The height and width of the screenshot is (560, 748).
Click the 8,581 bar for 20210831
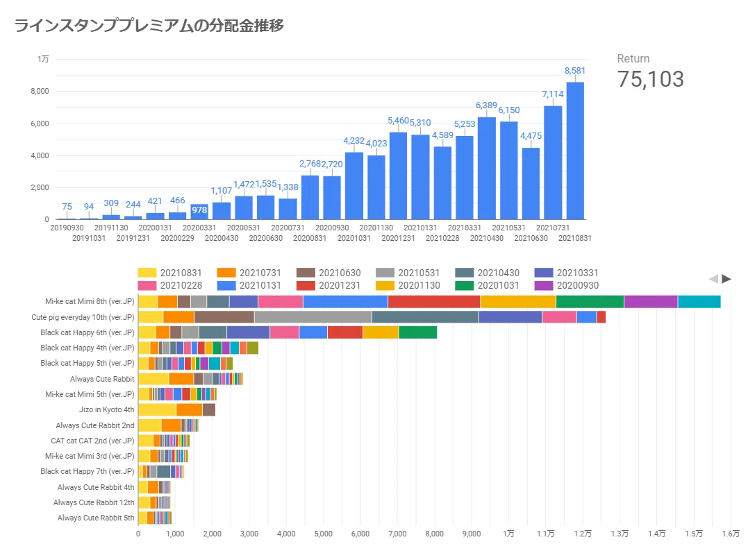[x=575, y=151]
